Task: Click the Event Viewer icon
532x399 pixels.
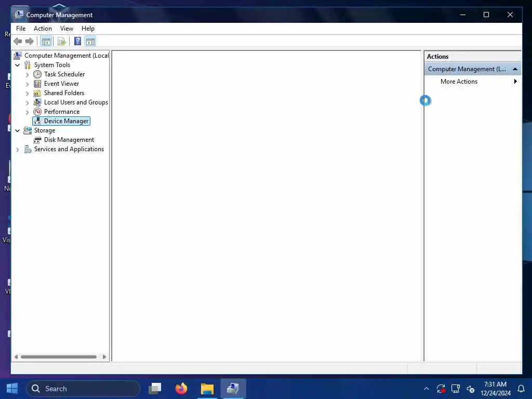Action: click(37, 84)
